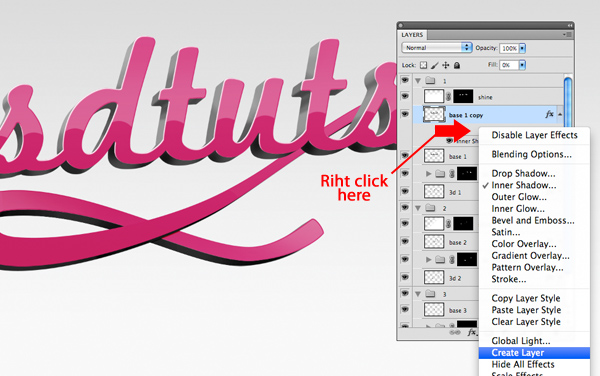This screenshot has height=376, width=600.
Task: Hide the base 3 layer
Action: [x=405, y=309]
